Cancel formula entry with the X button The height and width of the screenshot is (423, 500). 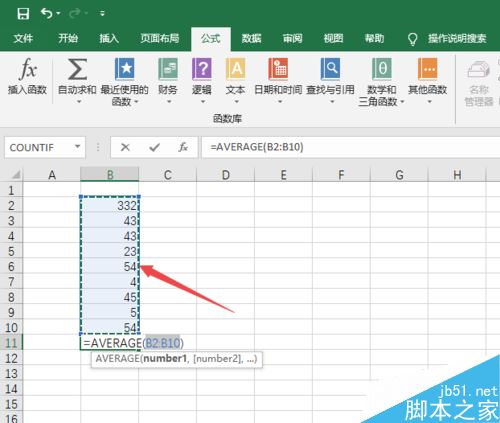(x=125, y=147)
